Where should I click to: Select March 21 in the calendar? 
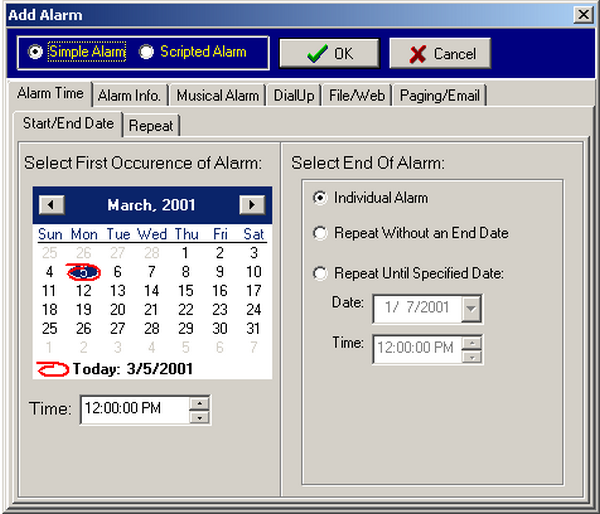[x=152, y=310]
